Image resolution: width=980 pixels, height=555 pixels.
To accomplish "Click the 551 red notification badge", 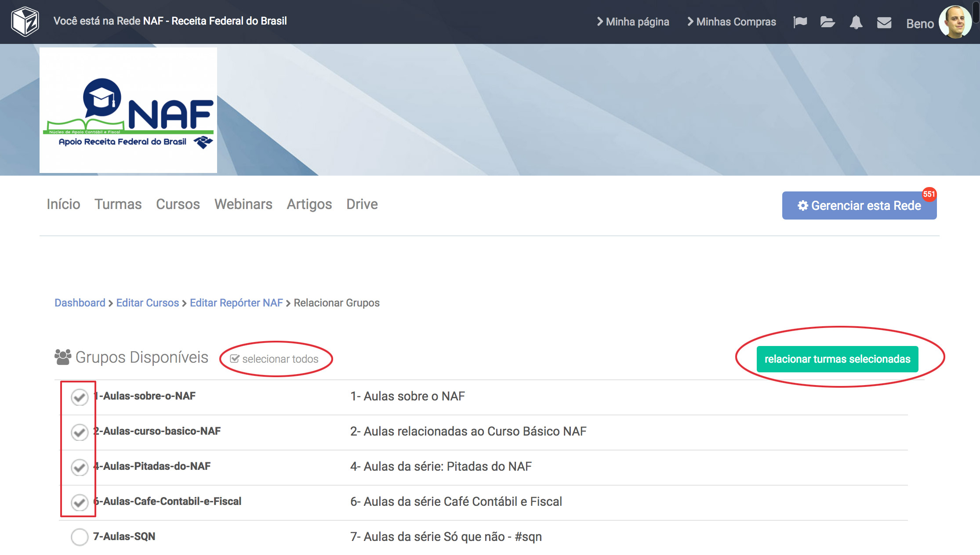I will (x=929, y=194).
